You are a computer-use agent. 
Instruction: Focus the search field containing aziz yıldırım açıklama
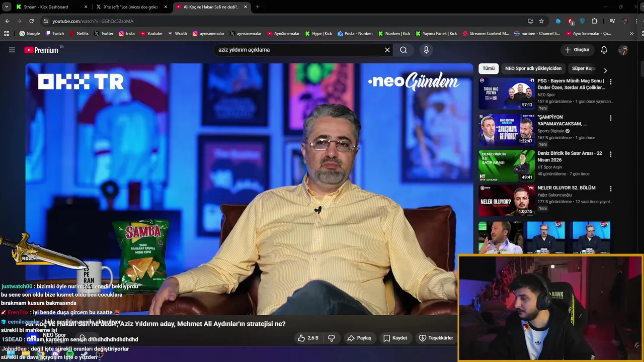pos(299,50)
